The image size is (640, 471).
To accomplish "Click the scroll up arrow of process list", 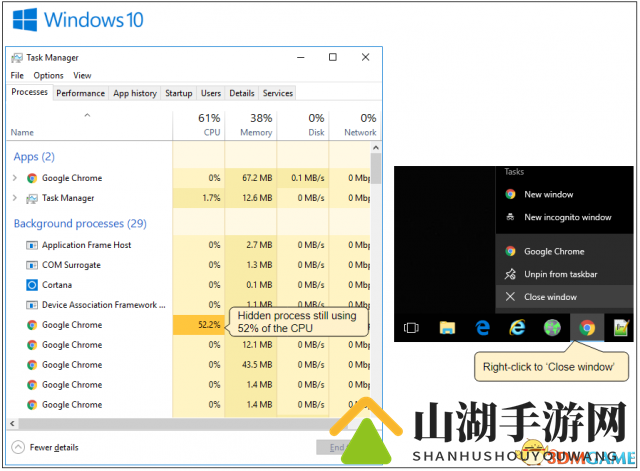I will (376, 147).
